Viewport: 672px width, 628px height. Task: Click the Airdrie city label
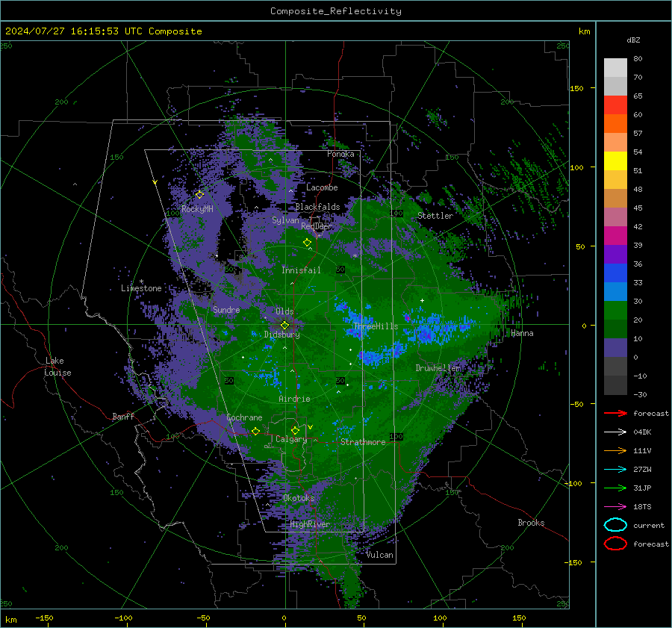(294, 399)
